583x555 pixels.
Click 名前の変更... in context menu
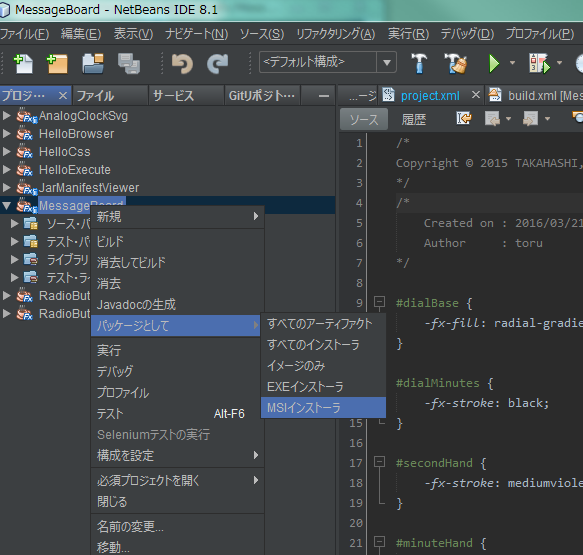point(177,527)
